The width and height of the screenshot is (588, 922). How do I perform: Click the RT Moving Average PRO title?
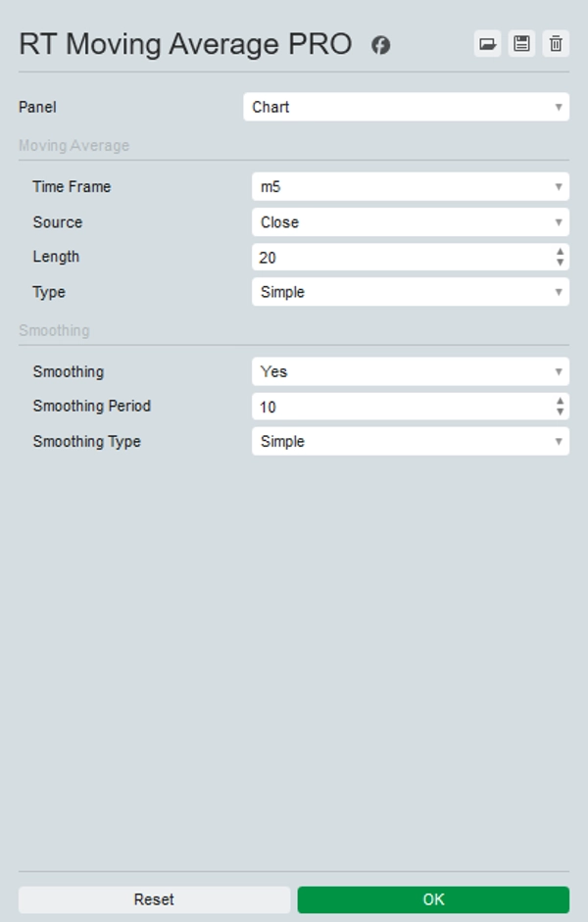coord(181,44)
